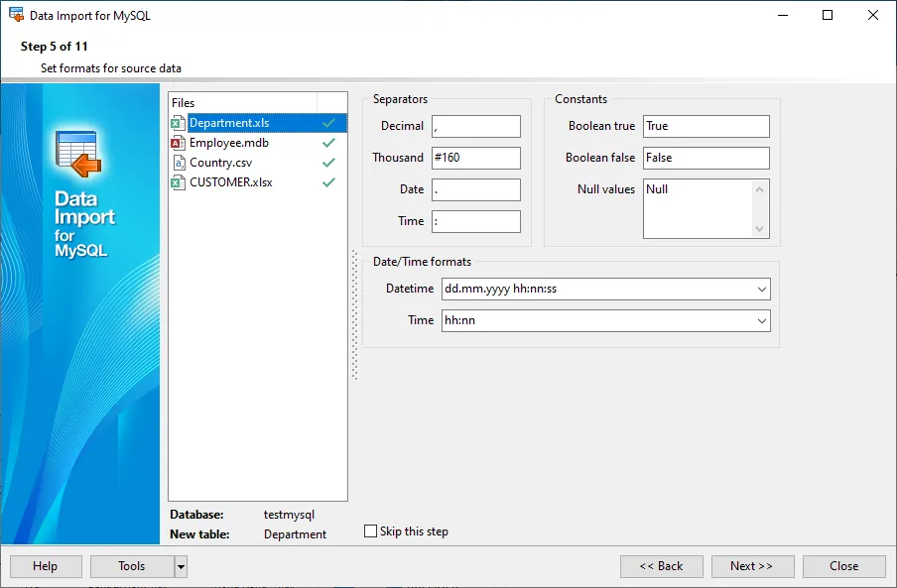Click the Data Import title bar icon
897x588 pixels.
17,15
